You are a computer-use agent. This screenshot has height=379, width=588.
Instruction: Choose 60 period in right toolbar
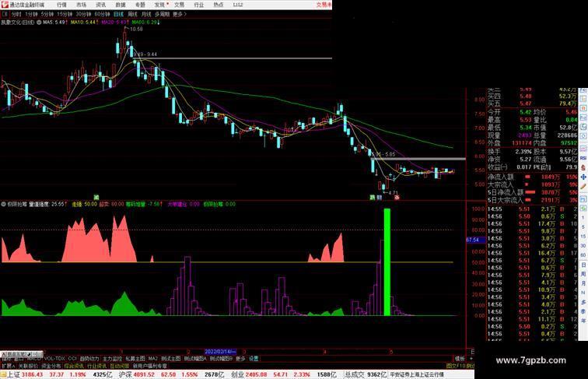coord(583,255)
